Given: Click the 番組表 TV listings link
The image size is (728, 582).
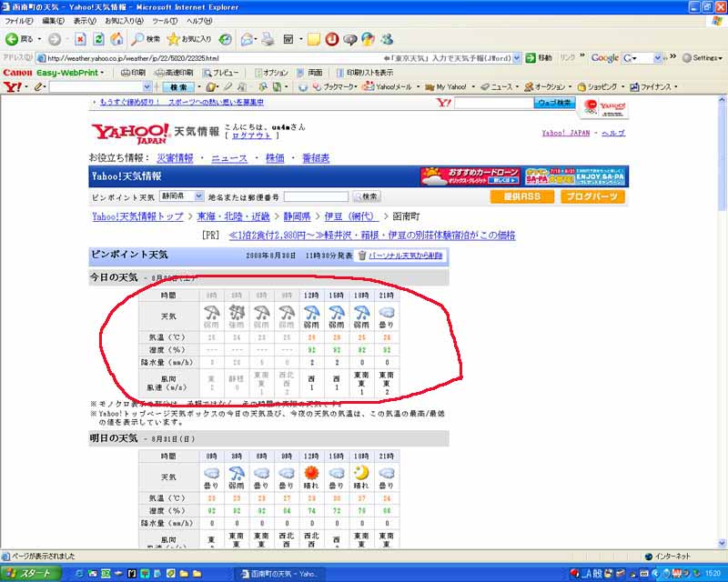Looking at the screenshot, I should point(316,158).
